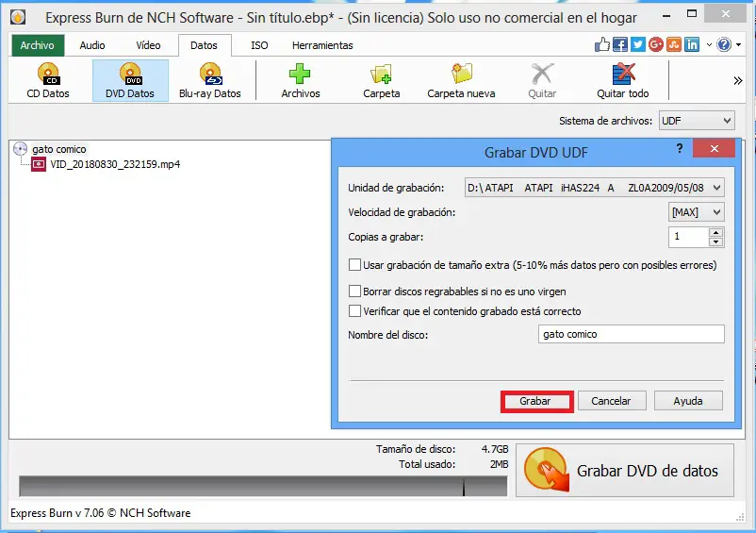Switch to the Vídeo tab
Viewport: 756px width, 533px height.
tap(148, 45)
